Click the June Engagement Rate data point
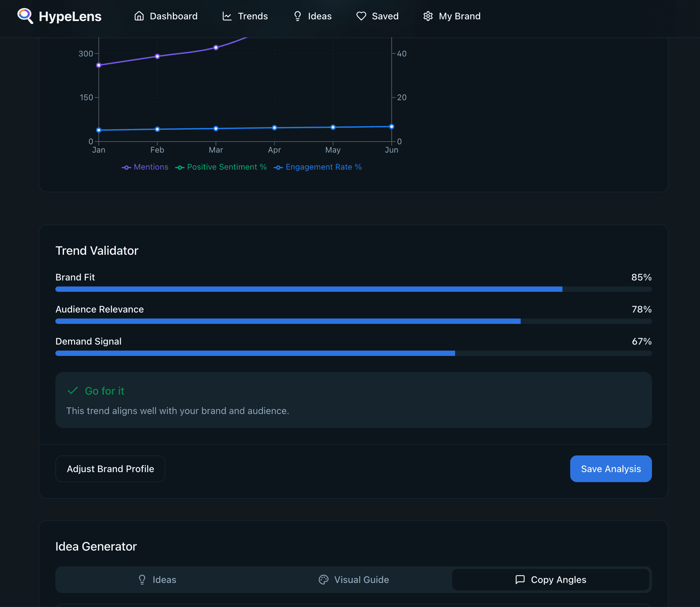This screenshot has height=607, width=700. point(392,127)
